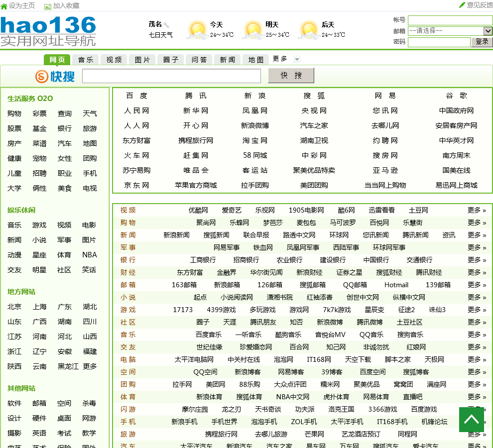The height and width of the screenshot is (448, 493).
Task: Click 163邮箱 link
Action: pyautogui.click(x=184, y=285)
